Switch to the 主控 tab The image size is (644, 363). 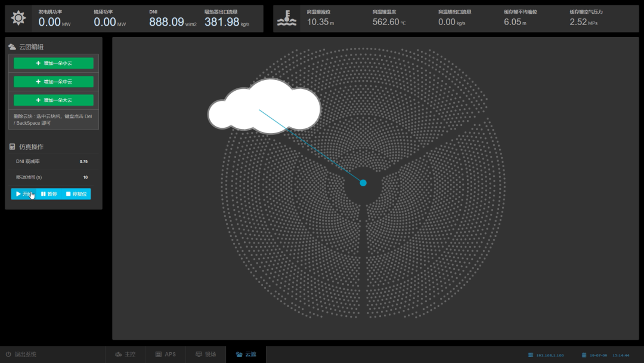(125, 355)
